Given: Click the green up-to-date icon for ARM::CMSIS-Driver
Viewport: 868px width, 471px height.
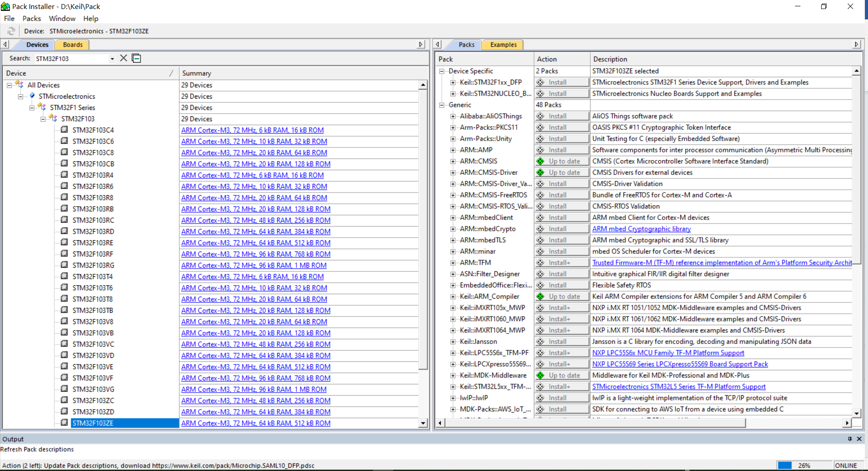Looking at the screenshot, I should click(x=541, y=173).
